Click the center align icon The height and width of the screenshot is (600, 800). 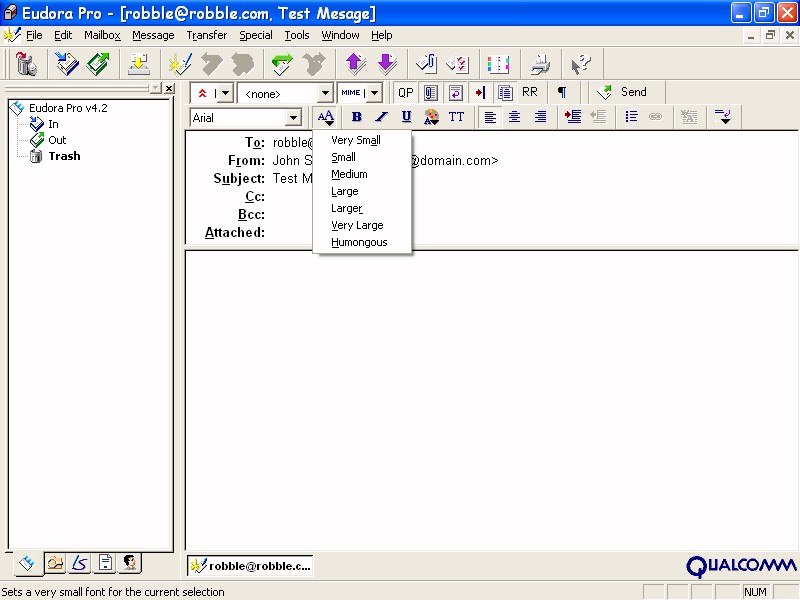515,117
